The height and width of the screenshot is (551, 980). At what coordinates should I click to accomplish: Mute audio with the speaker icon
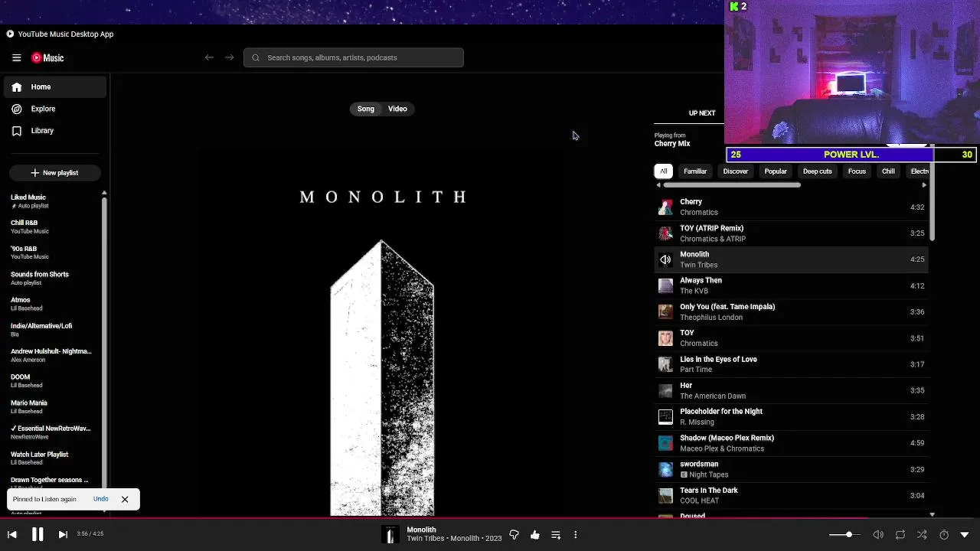click(878, 535)
